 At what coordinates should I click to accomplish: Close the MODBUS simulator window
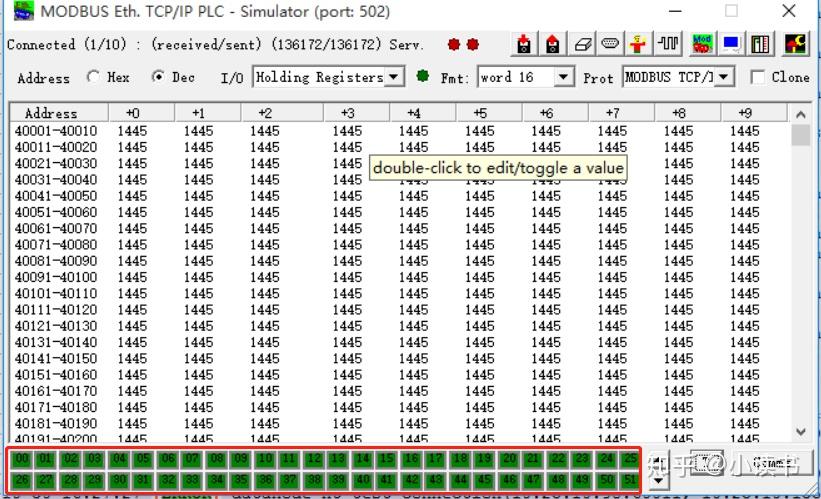(789, 10)
